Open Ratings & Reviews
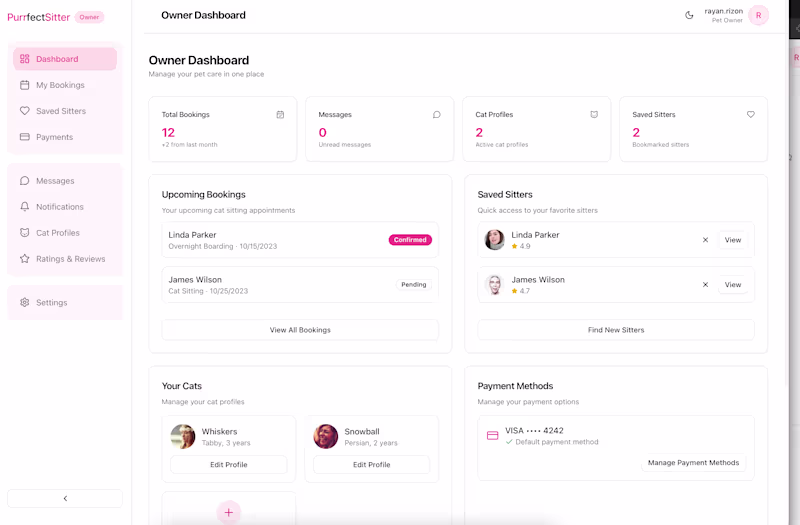800x525 pixels. coord(65,259)
